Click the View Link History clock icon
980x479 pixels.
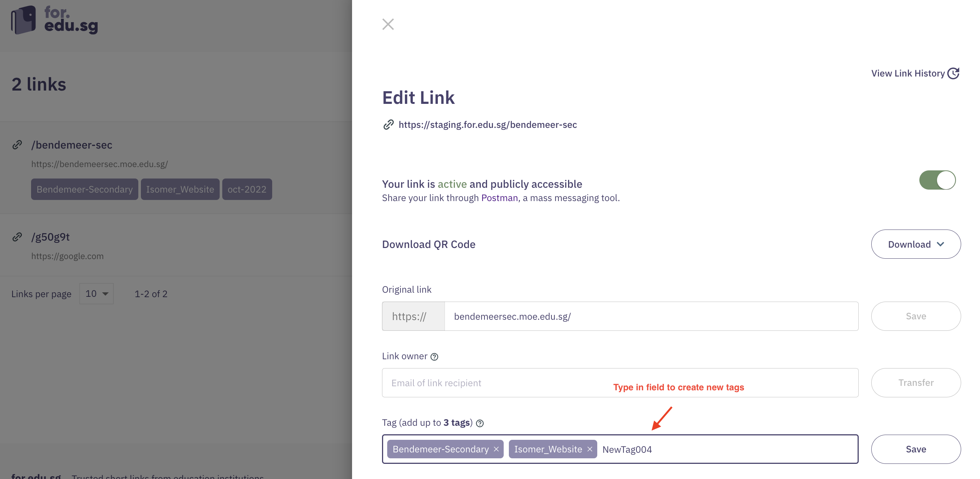click(x=953, y=73)
